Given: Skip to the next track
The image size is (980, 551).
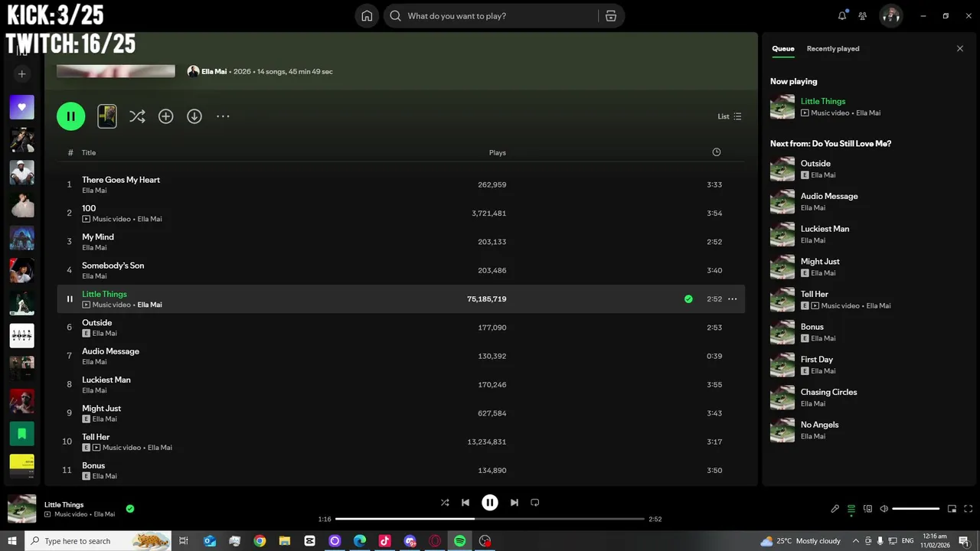Looking at the screenshot, I should [x=514, y=503].
